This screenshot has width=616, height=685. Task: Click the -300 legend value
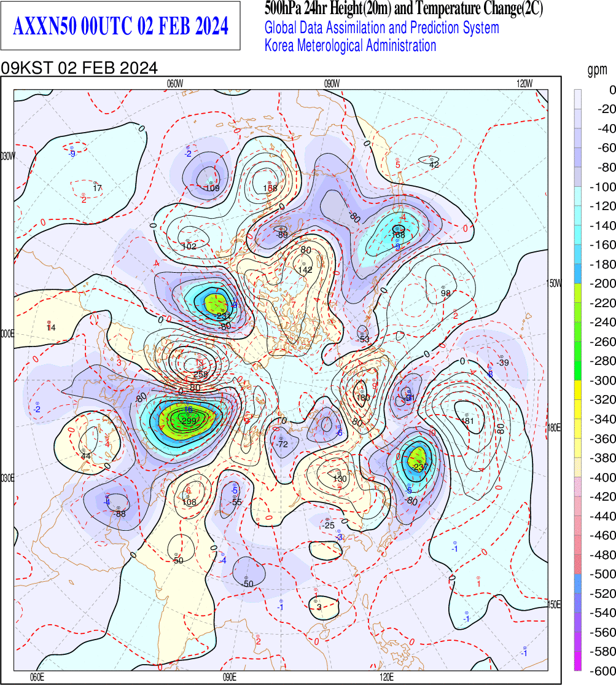[x=602, y=380]
